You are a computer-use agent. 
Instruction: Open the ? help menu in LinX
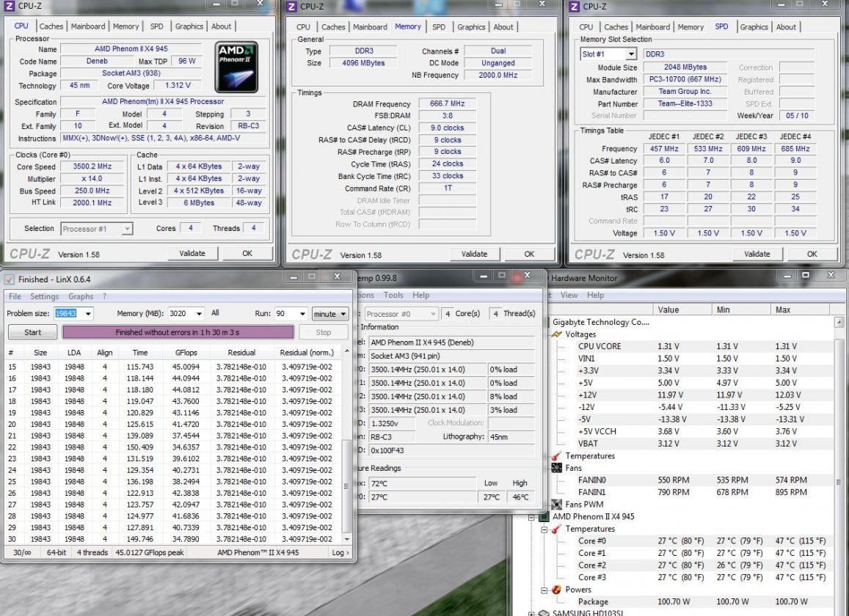(x=104, y=296)
